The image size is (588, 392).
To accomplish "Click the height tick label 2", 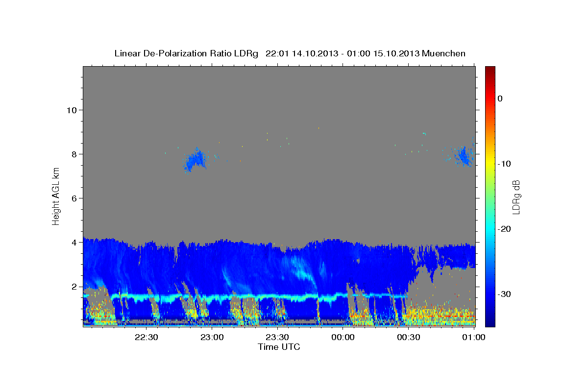I will point(73,286).
